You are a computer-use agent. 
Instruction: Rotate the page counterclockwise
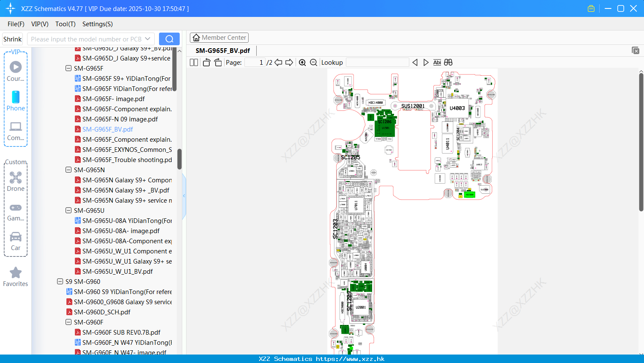coord(206,63)
